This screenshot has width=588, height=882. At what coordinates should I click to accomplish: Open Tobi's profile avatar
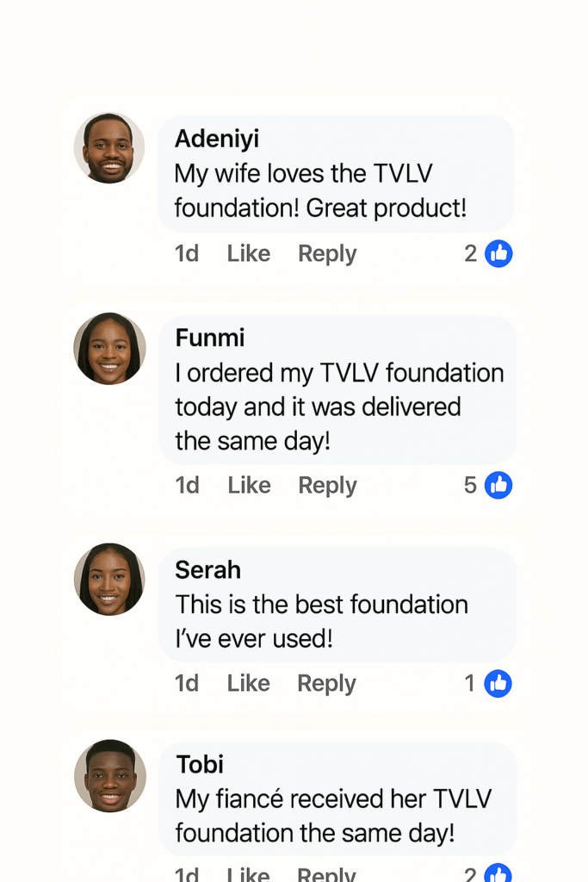109,776
